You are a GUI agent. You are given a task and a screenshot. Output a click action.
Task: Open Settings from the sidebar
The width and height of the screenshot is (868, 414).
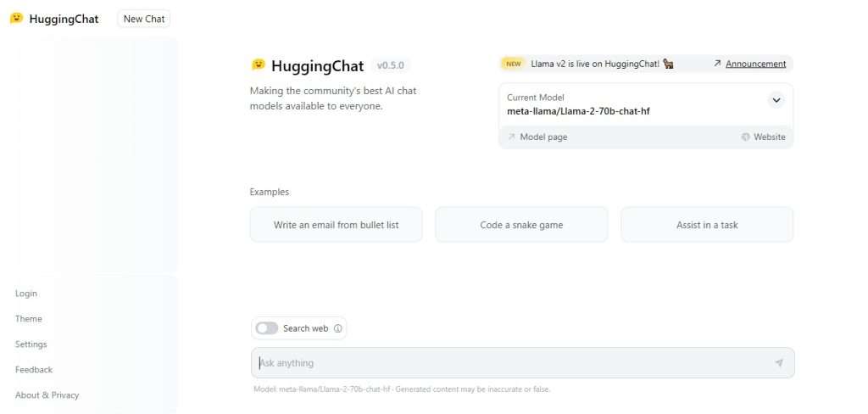31,344
